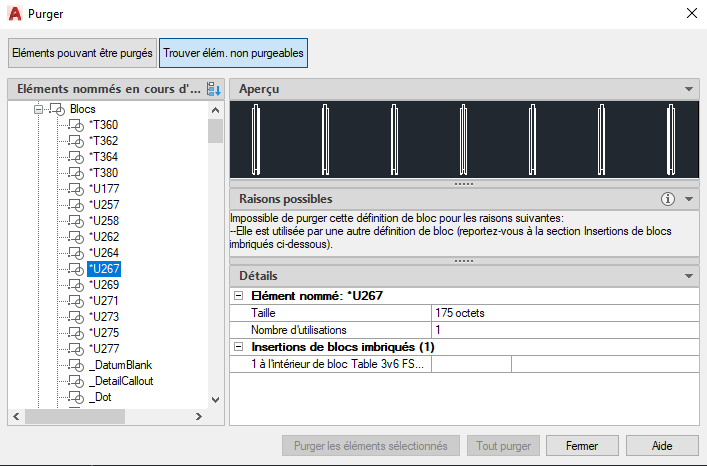Click the tree horizontal scrollbar thumb

[x=75, y=416]
